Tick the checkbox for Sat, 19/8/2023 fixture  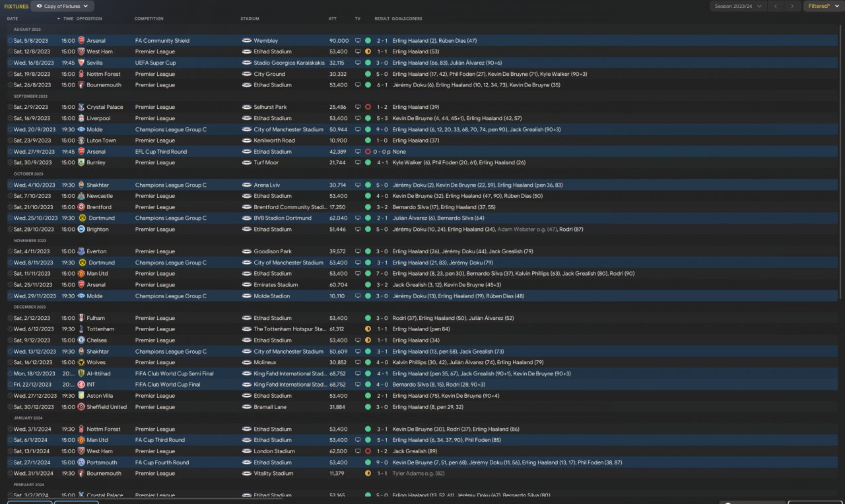(10, 74)
